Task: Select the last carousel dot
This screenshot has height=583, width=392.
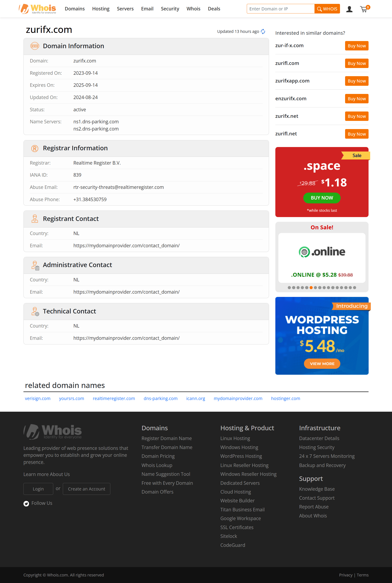Action: [354, 288]
